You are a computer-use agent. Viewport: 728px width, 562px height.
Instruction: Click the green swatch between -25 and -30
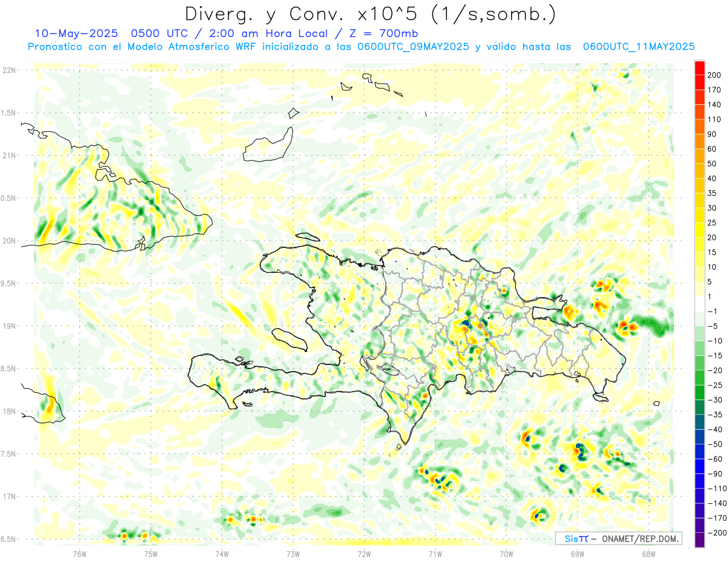pos(699,392)
